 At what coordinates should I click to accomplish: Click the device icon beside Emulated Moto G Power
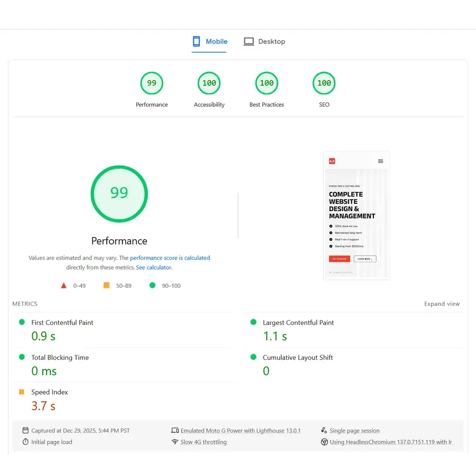click(x=175, y=430)
